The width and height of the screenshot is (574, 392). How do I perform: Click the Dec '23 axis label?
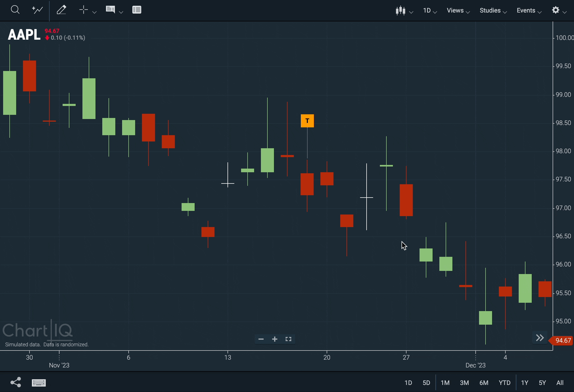(476, 365)
